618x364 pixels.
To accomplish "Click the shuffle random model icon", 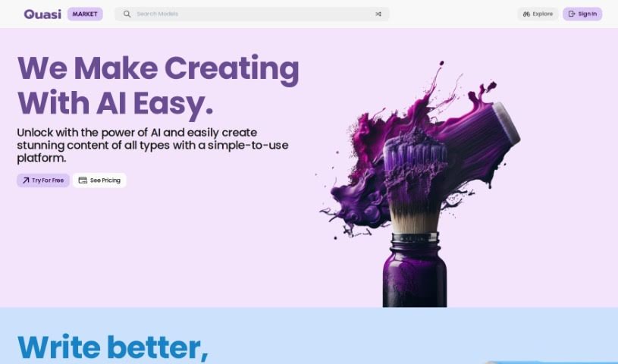I will tap(378, 14).
